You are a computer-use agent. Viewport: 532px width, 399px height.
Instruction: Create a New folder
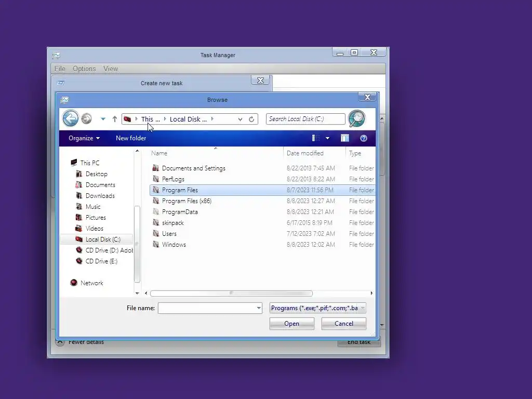(131, 138)
